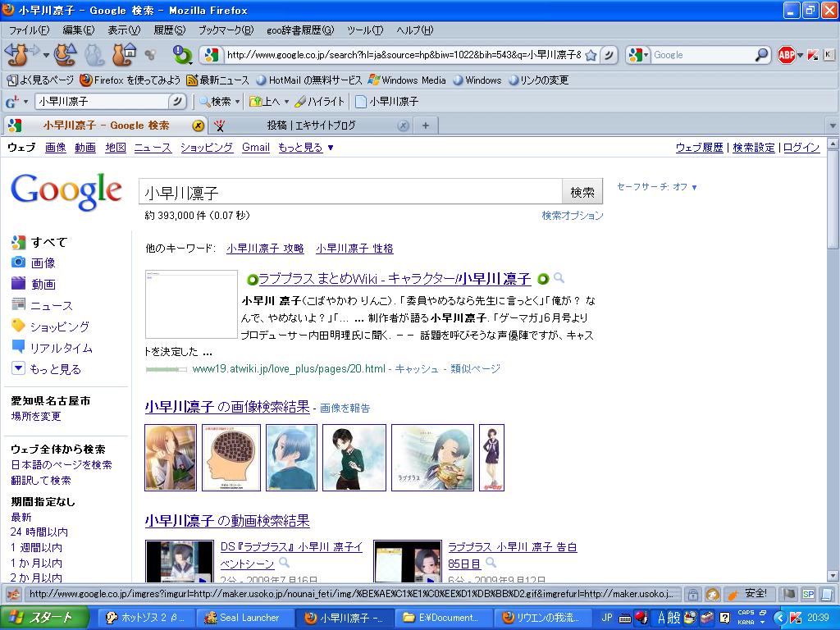Filter results to 24 時間以内
The height and width of the screenshot is (630, 840).
(x=39, y=532)
